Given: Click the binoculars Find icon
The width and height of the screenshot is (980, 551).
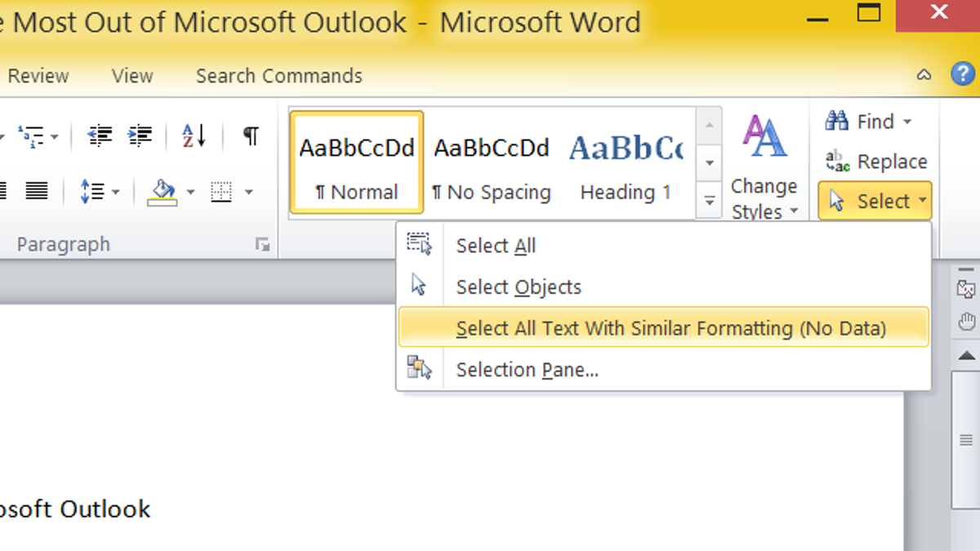Looking at the screenshot, I should click(x=837, y=122).
